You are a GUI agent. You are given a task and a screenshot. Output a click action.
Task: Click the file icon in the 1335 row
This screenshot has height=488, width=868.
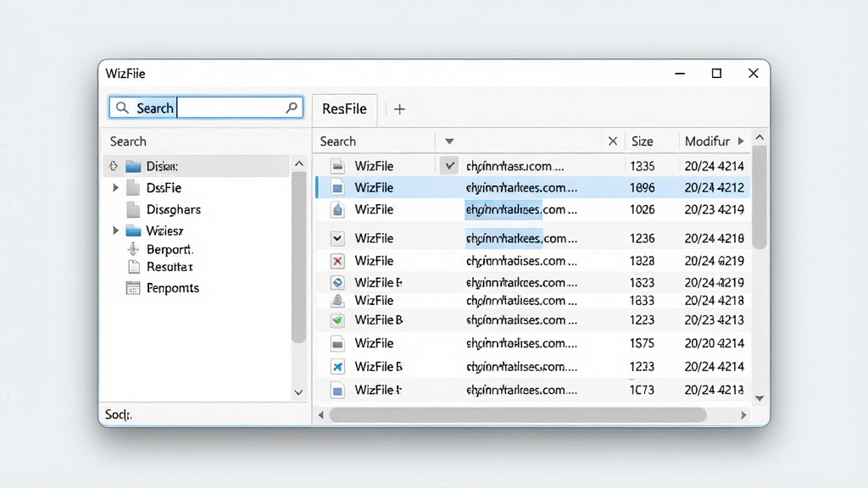(337, 166)
